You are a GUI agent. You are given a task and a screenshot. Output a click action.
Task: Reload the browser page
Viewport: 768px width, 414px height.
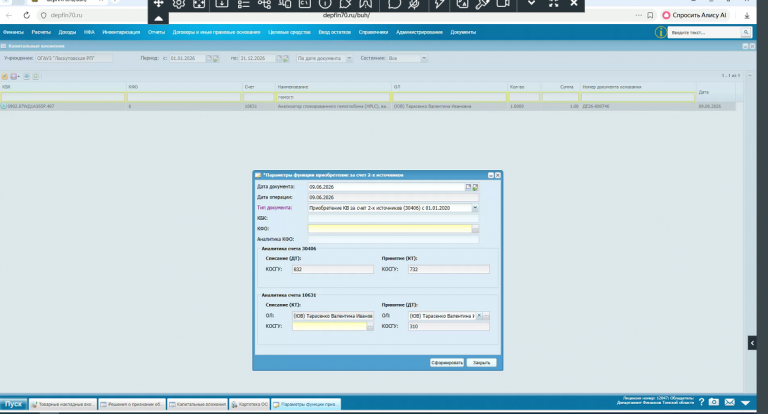click(x=26, y=15)
